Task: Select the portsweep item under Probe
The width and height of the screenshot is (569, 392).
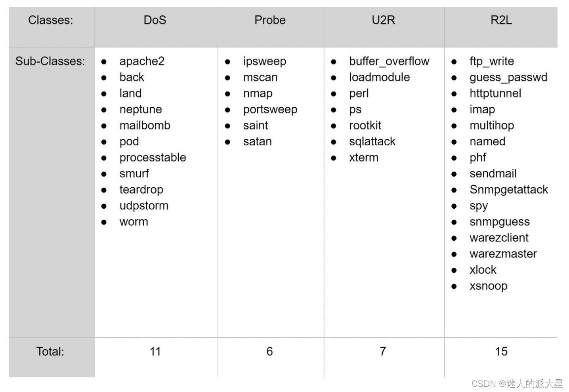Action: click(270, 110)
